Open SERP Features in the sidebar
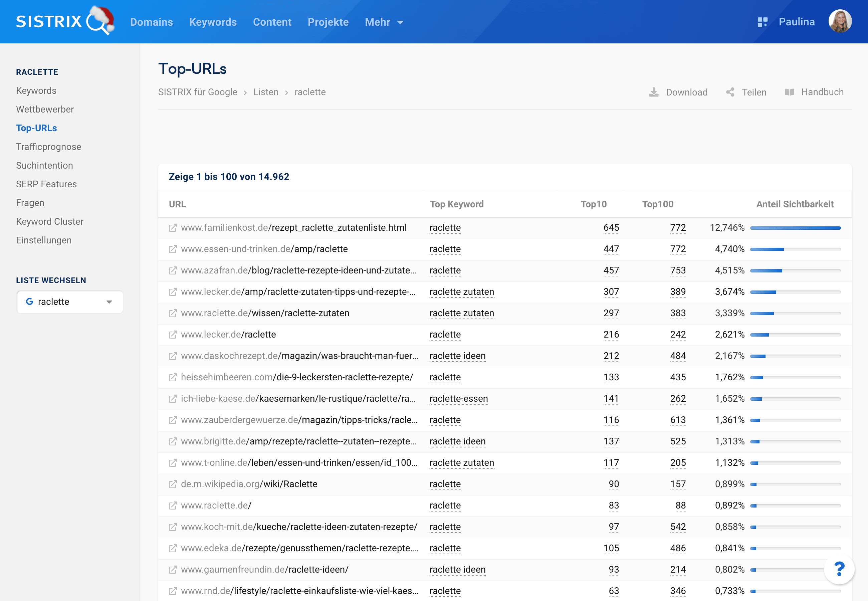The width and height of the screenshot is (868, 601). click(46, 184)
